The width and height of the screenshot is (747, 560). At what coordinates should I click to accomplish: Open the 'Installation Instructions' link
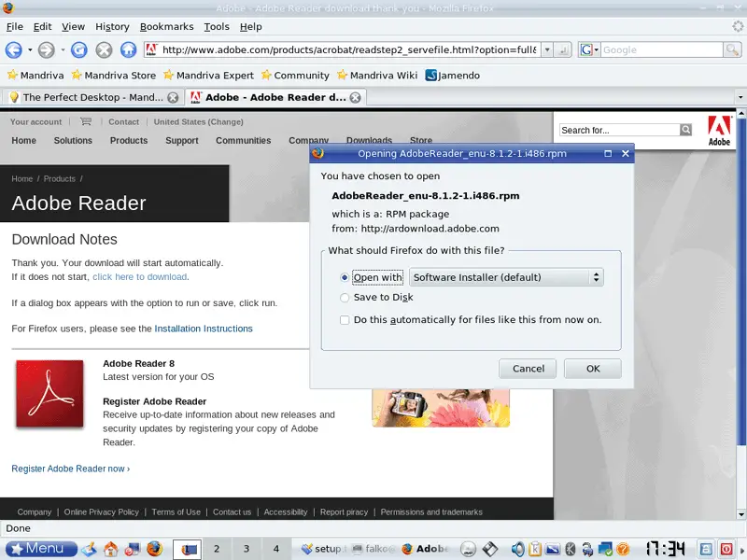pos(204,329)
